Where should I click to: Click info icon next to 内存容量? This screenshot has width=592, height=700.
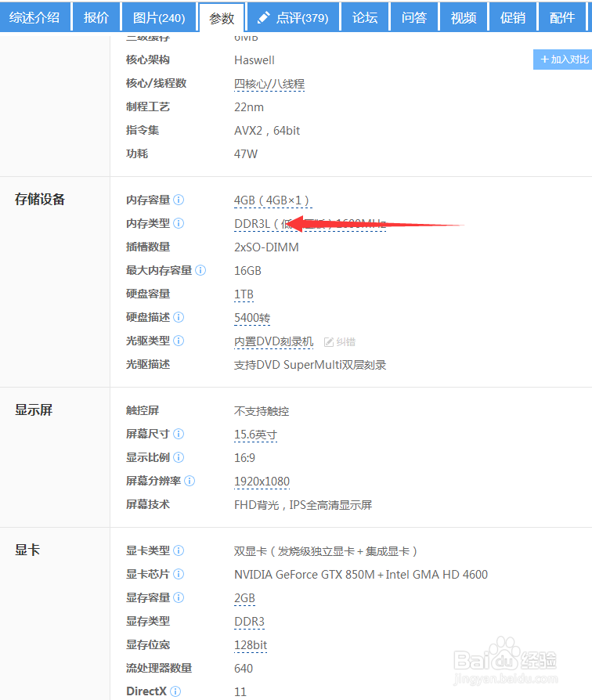[179, 200]
